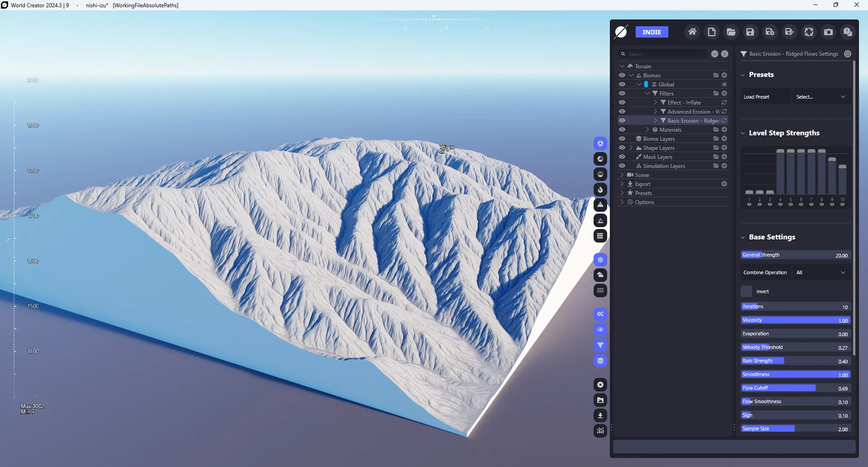Click the Home icon in top toolbar
This screenshot has height=467, width=868.
pos(692,32)
